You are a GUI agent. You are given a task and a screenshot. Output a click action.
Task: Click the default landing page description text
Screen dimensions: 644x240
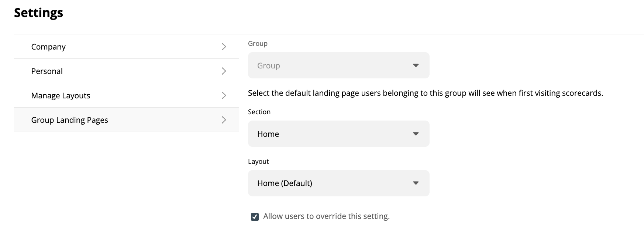pyautogui.click(x=425, y=93)
